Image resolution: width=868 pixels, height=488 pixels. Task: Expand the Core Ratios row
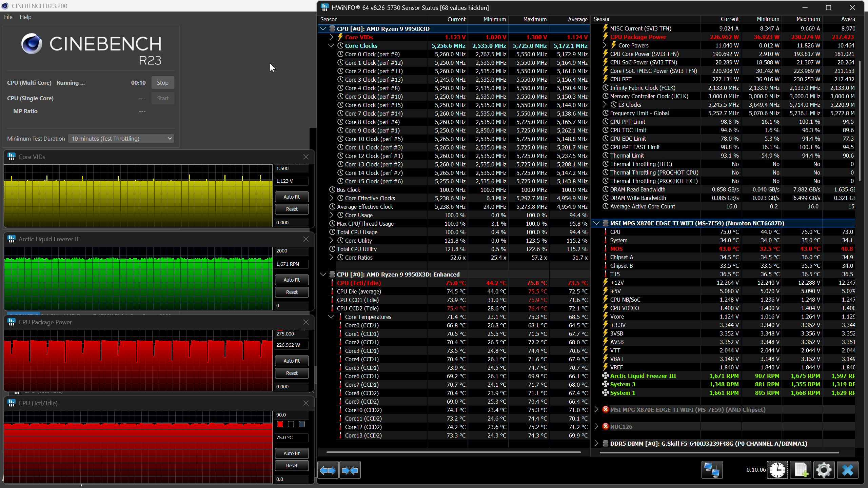(x=331, y=257)
